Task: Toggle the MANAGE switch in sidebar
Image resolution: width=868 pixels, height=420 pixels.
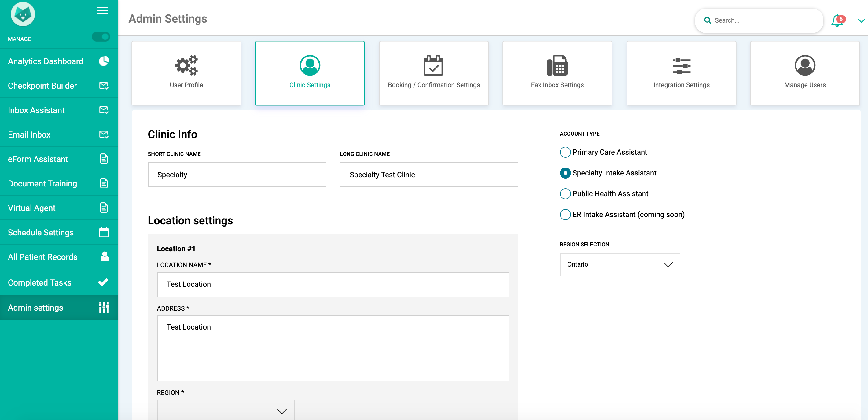Action: coord(101,36)
